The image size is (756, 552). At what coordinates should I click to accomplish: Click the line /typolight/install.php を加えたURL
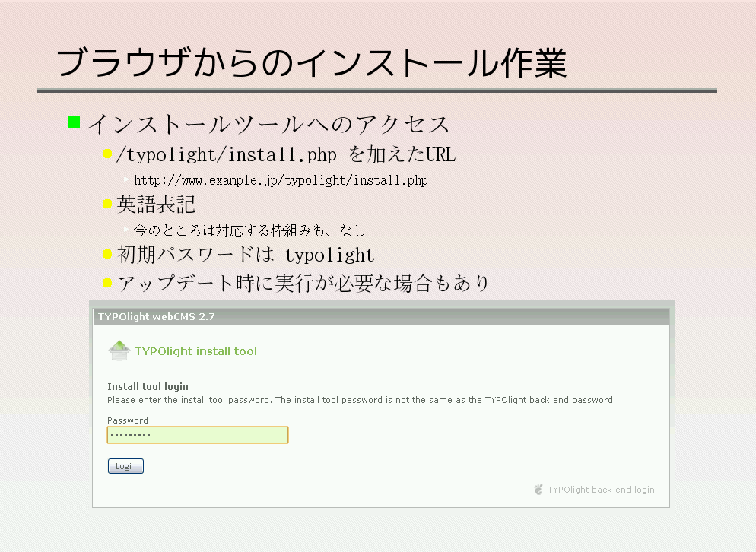tap(285, 155)
